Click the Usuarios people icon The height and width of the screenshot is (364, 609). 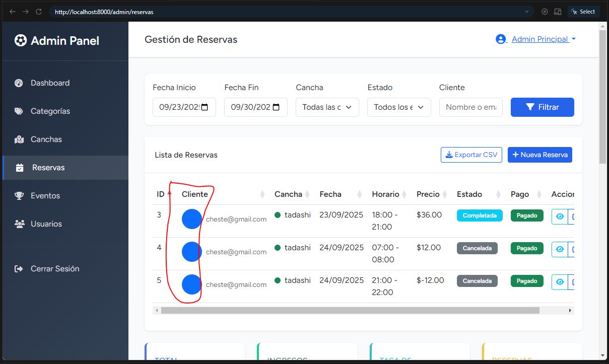click(19, 224)
